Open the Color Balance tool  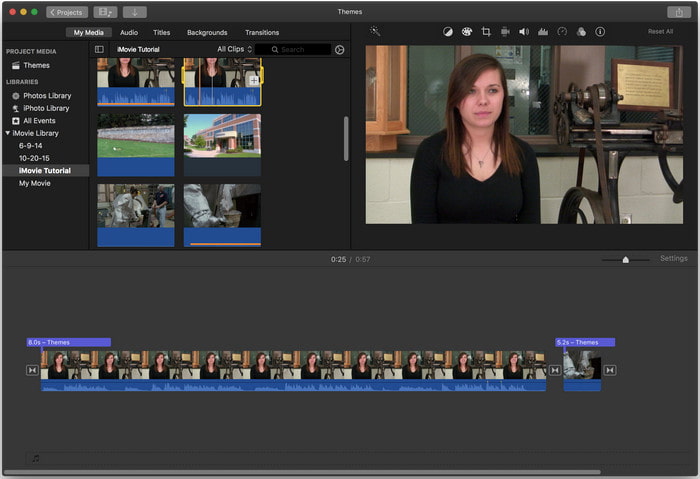(448, 32)
